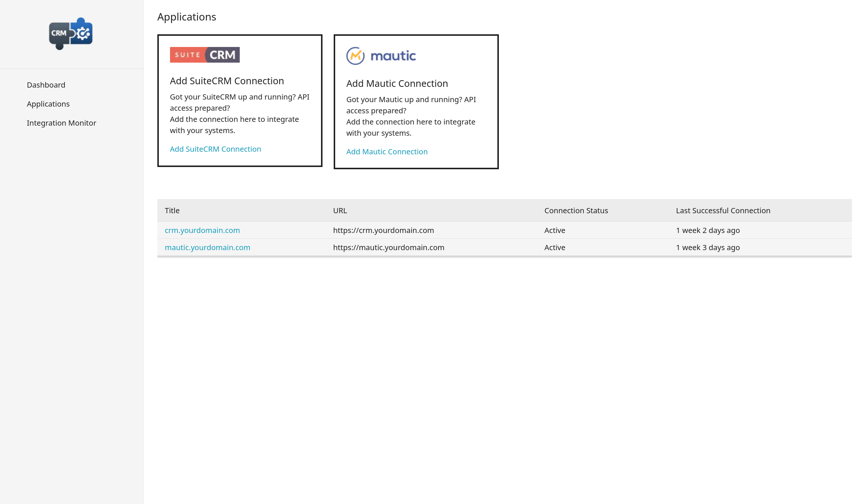Image resolution: width=862 pixels, height=504 pixels.
Task: Click the URL column header
Action: tap(340, 211)
